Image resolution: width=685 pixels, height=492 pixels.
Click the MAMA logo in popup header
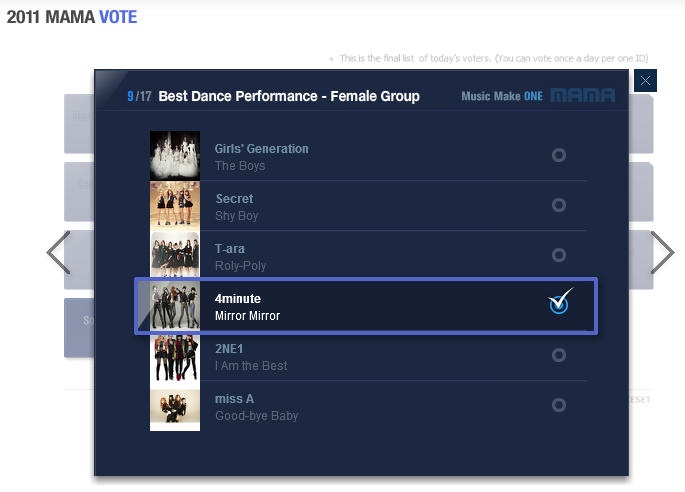(582, 96)
